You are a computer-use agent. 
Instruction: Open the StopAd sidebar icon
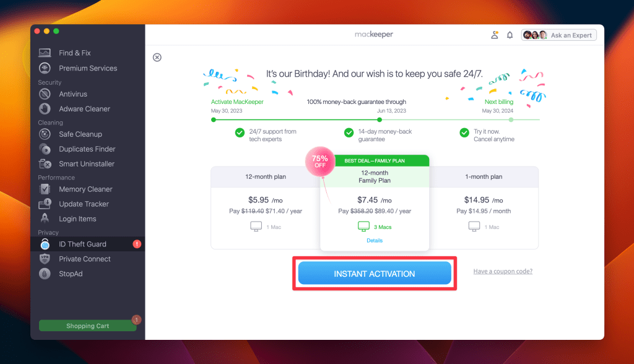click(45, 274)
